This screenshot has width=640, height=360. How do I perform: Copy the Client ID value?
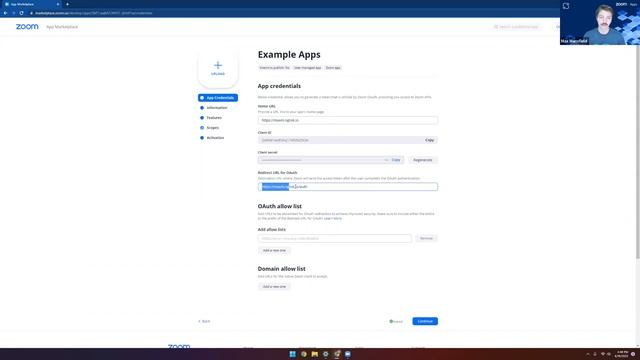click(x=429, y=140)
